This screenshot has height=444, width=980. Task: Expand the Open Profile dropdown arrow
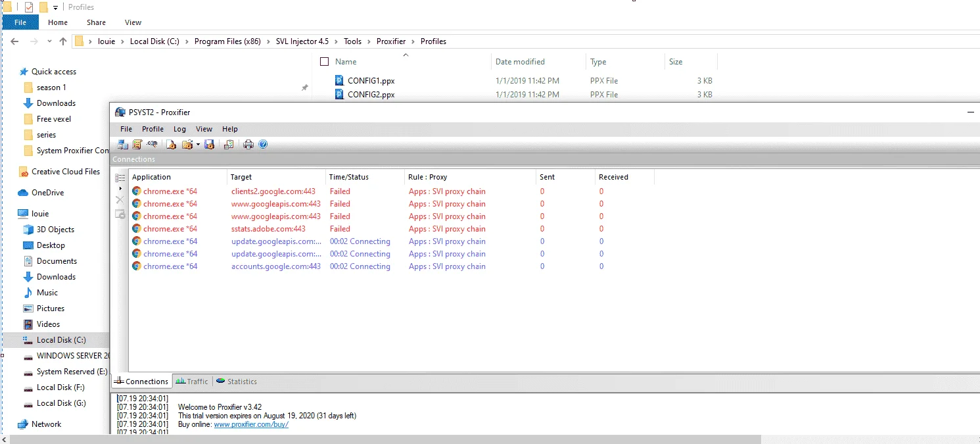(x=198, y=145)
